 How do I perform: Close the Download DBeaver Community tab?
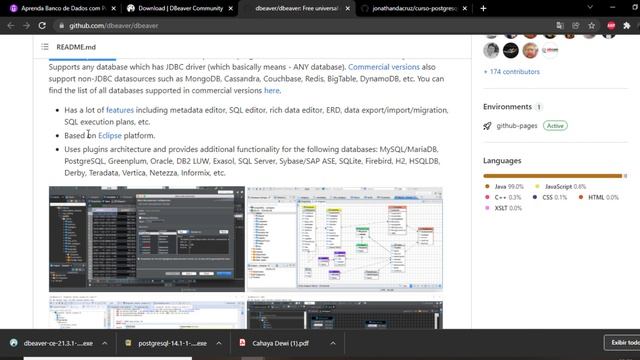pyautogui.click(x=231, y=8)
